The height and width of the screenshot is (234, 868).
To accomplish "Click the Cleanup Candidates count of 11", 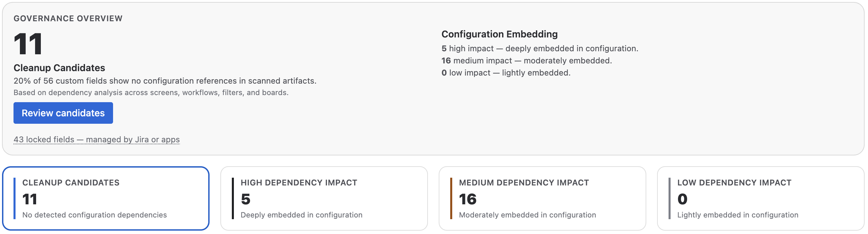I will point(30,200).
